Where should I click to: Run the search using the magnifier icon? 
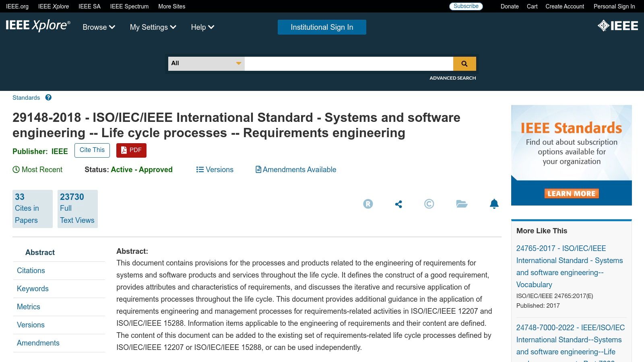pyautogui.click(x=464, y=63)
